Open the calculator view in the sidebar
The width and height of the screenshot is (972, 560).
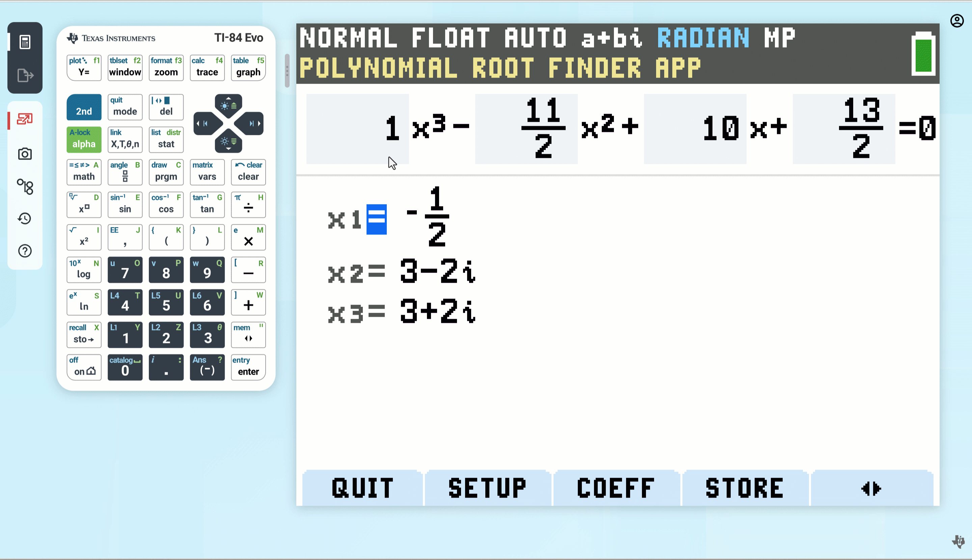pyautogui.click(x=25, y=42)
